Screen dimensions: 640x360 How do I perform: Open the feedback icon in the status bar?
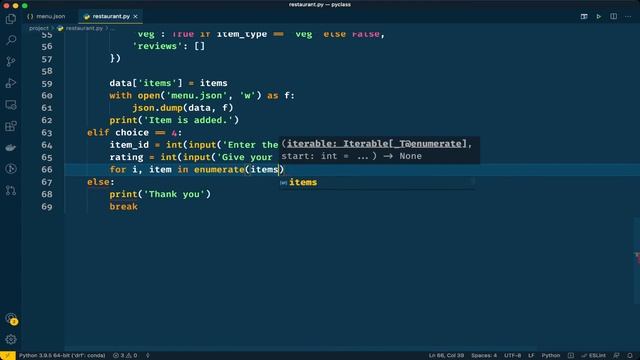pyautogui.click(x=616, y=356)
